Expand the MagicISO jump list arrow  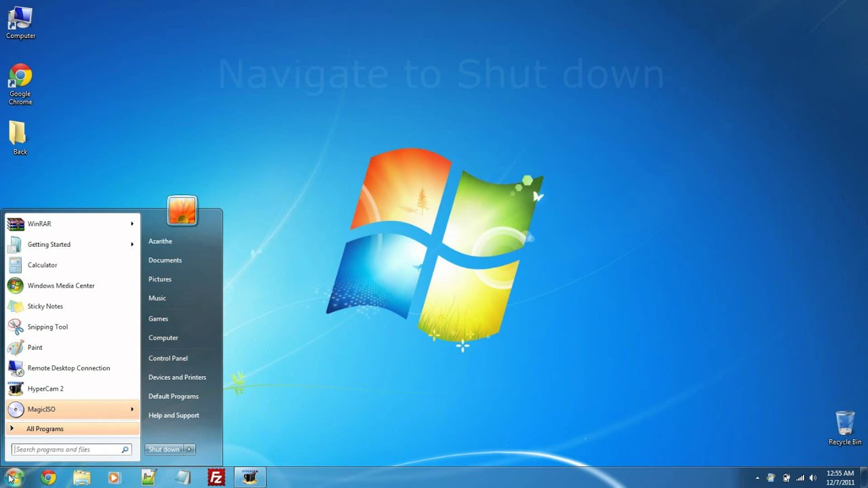(x=132, y=409)
